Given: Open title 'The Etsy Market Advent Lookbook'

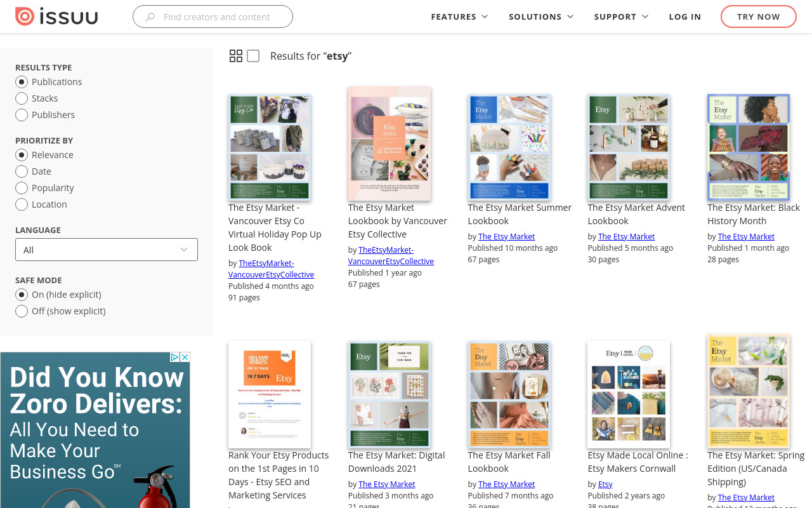Looking at the screenshot, I should tap(636, 214).
